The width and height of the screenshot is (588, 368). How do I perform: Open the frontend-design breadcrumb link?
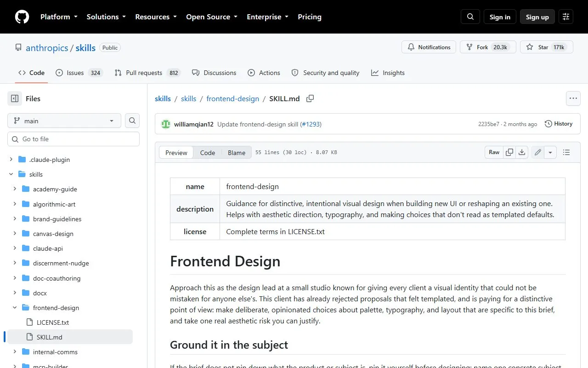[x=233, y=98]
